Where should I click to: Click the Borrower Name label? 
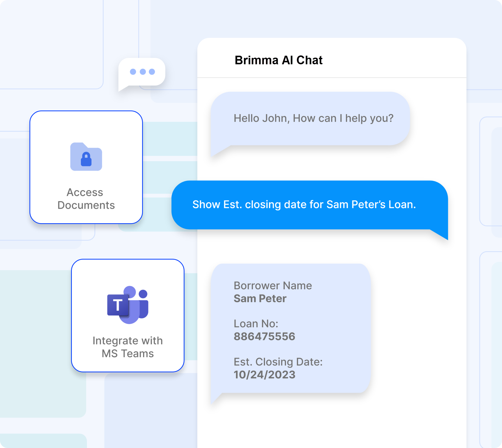(x=273, y=286)
